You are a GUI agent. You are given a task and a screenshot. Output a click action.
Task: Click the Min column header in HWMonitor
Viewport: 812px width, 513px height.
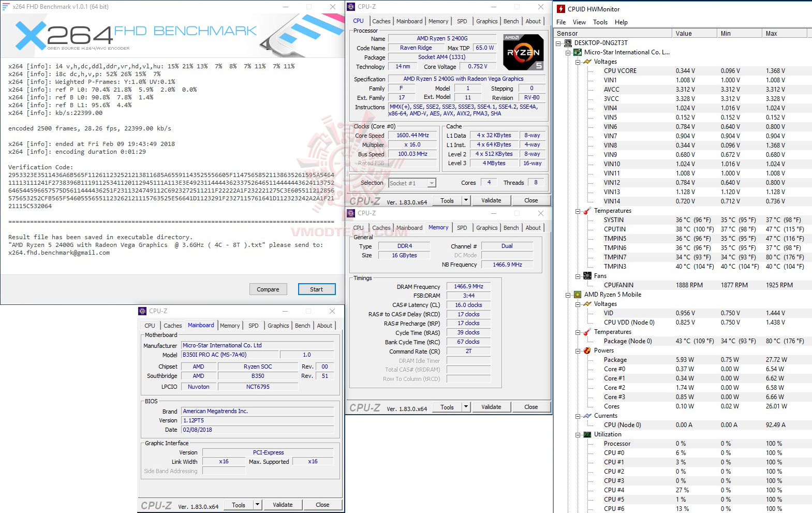pyautogui.click(x=740, y=33)
